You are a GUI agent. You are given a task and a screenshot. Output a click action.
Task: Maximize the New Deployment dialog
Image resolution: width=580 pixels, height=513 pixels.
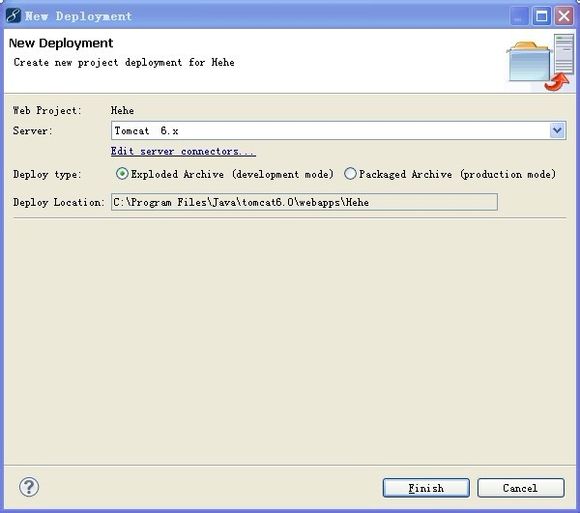(x=542, y=16)
